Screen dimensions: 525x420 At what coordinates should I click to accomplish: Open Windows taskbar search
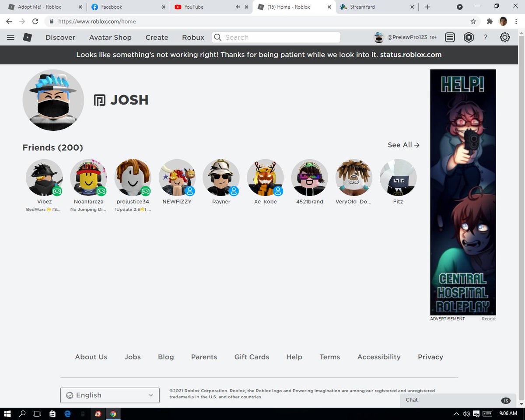[22, 413]
